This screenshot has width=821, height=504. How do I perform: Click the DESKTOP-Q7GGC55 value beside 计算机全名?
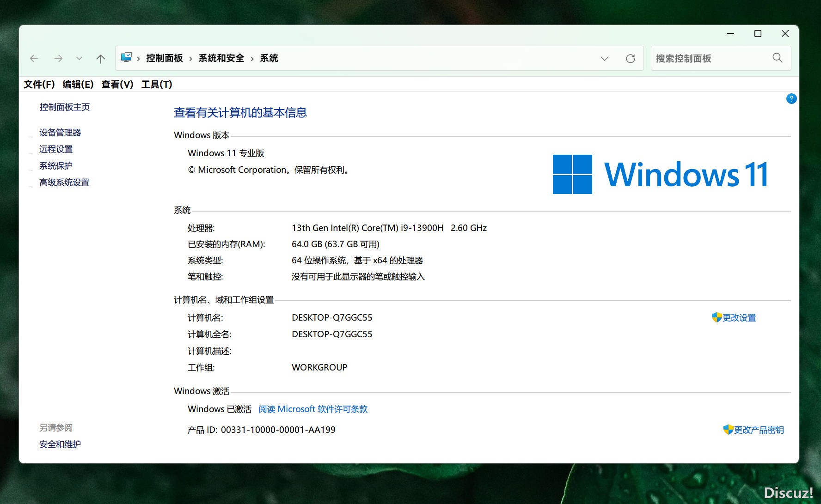pos(332,334)
